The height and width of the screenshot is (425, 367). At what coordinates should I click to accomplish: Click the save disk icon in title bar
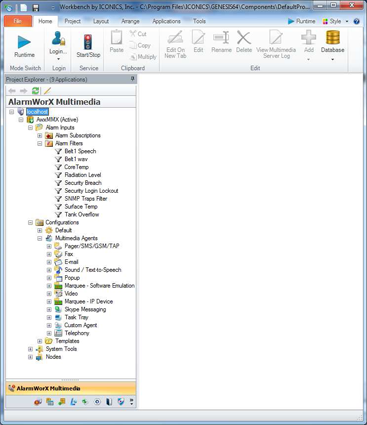tap(36, 7)
